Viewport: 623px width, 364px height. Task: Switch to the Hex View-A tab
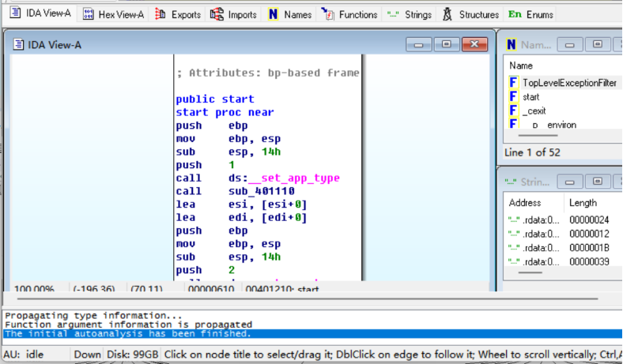tap(113, 15)
